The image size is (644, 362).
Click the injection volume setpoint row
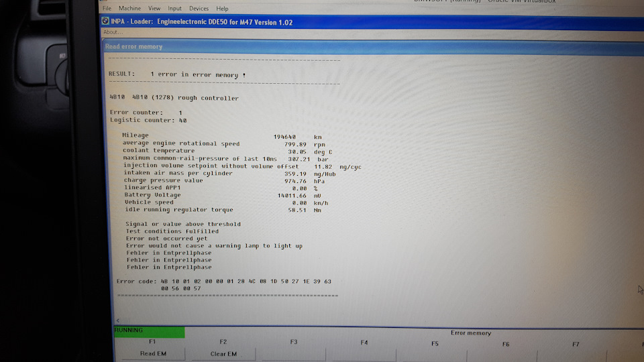(x=242, y=166)
